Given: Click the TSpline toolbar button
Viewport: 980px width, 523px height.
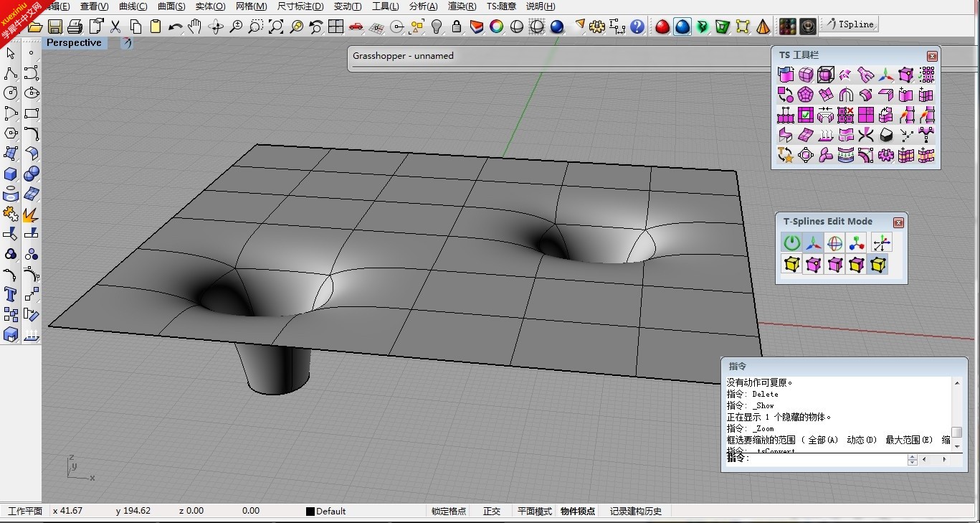Looking at the screenshot, I should coord(850,24).
